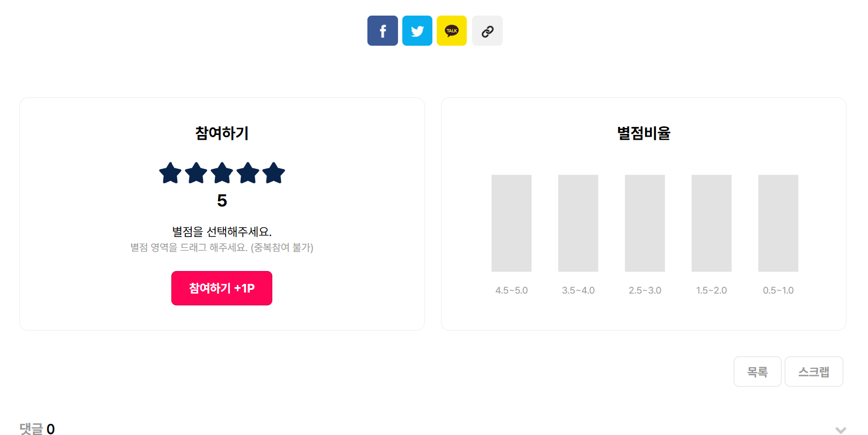Select the fifth rating star
The height and width of the screenshot is (435, 868).
point(273,173)
